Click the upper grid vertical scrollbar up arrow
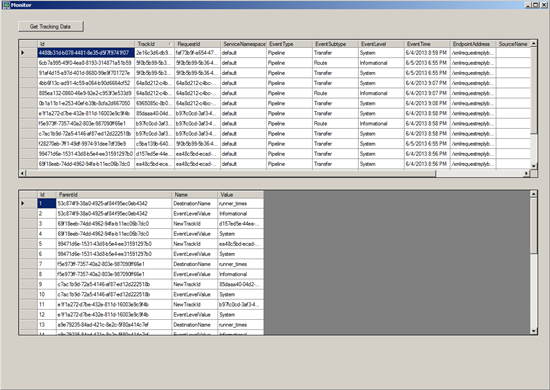 coord(534,43)
